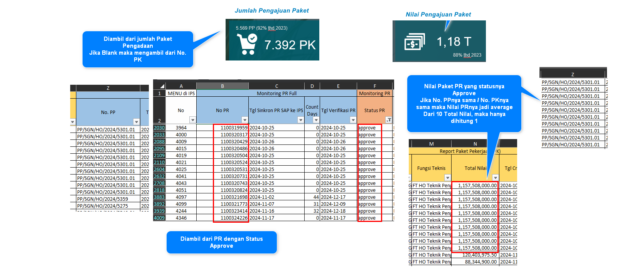This screenshot has height=277, width=644.
Task: Open the Tgl Sinkron SAP ke IPS filter
Action: tap(301, 120)
